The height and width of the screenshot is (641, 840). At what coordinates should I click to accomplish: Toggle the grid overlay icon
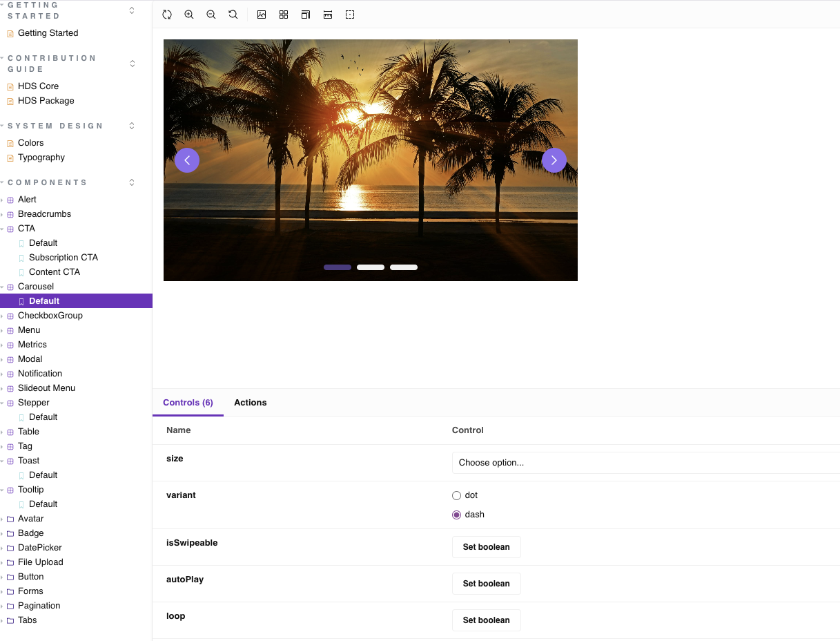point(284,15)
